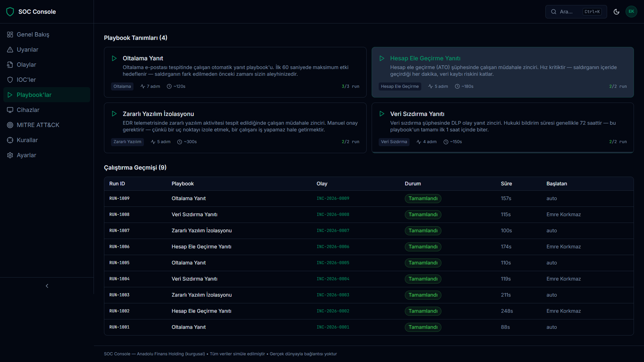Viewport: 644px width, 362px height.
Task: Open the Cihazlar menu item
Action: (47, 110)
